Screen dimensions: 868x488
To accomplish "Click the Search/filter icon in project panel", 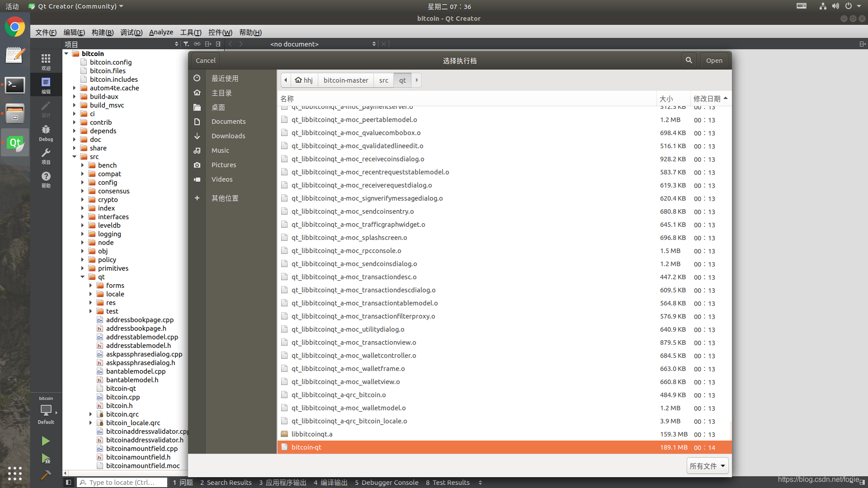I will pyautogui.click(x=187, y=44).
